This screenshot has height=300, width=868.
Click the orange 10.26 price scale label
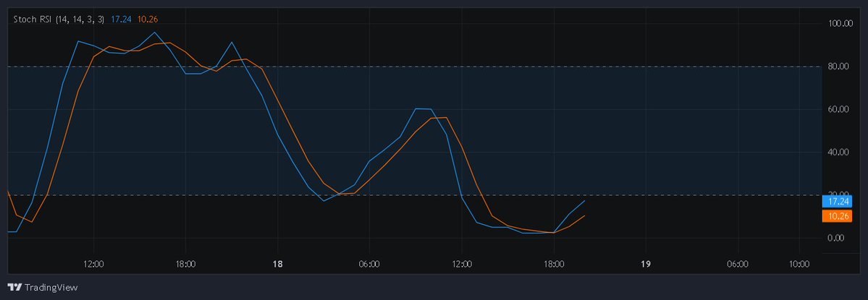[x=836, y=216]
